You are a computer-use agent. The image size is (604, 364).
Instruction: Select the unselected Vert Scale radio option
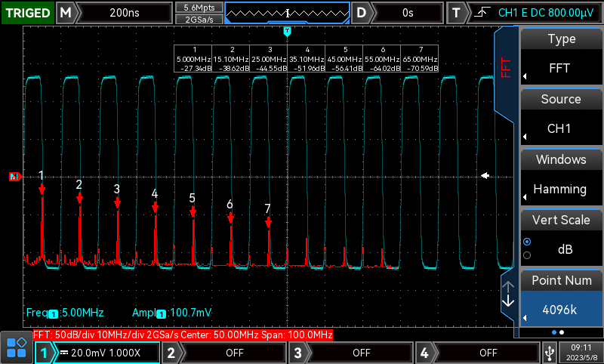[x=527, y=255]
